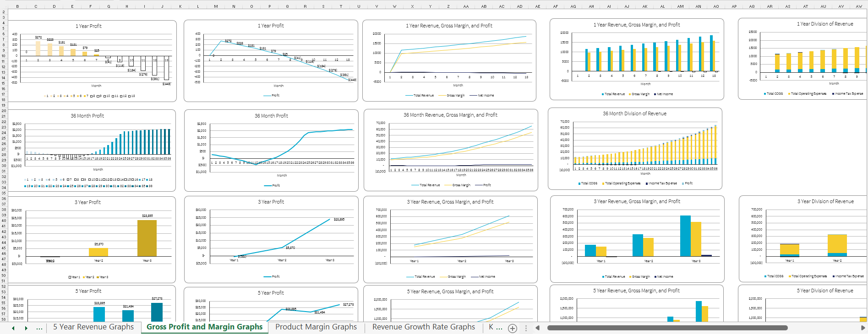
Task: Select column M header
Action: [x=216, y=6]
